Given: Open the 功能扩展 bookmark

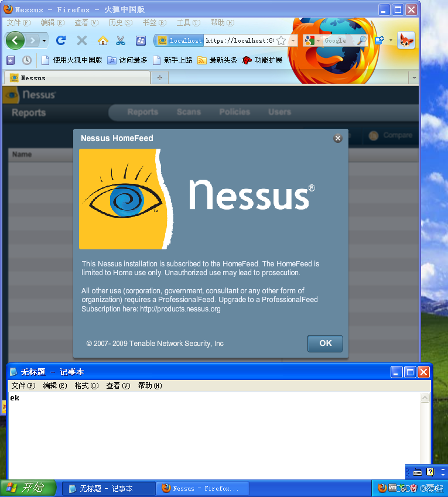Looking at the screenshot, I should 262,60.
